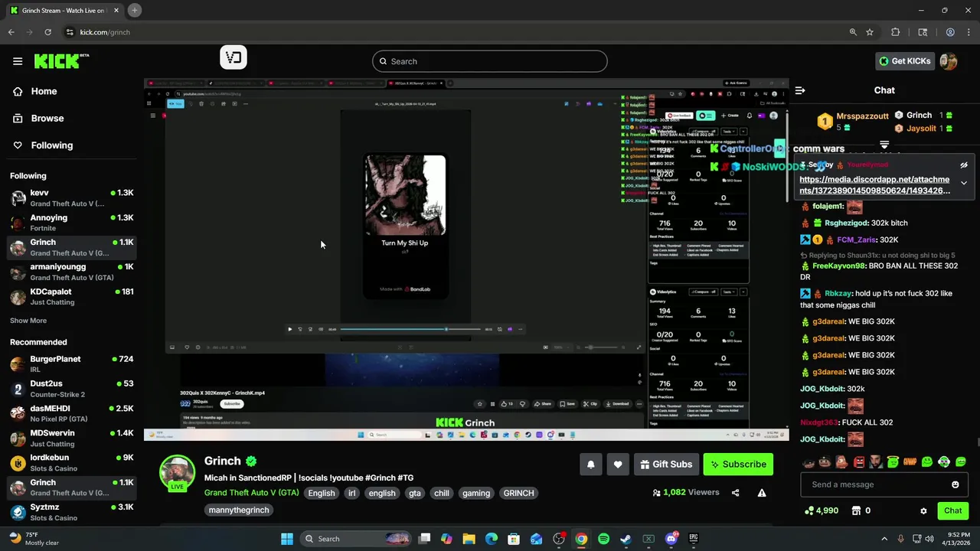The image size is (980, 551).
Task: Open Discord from the taskbar
Action: [x=671, y=539]
